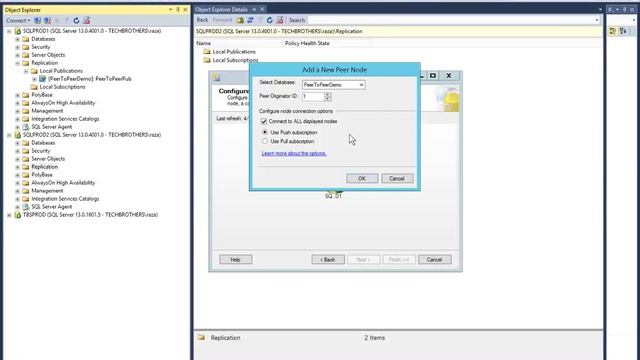Click the Synchronize icon in Details toolbar
Image resolution: width=640 pixels, height=360 pixels.
pyautogui.click(x=250, y=20)
